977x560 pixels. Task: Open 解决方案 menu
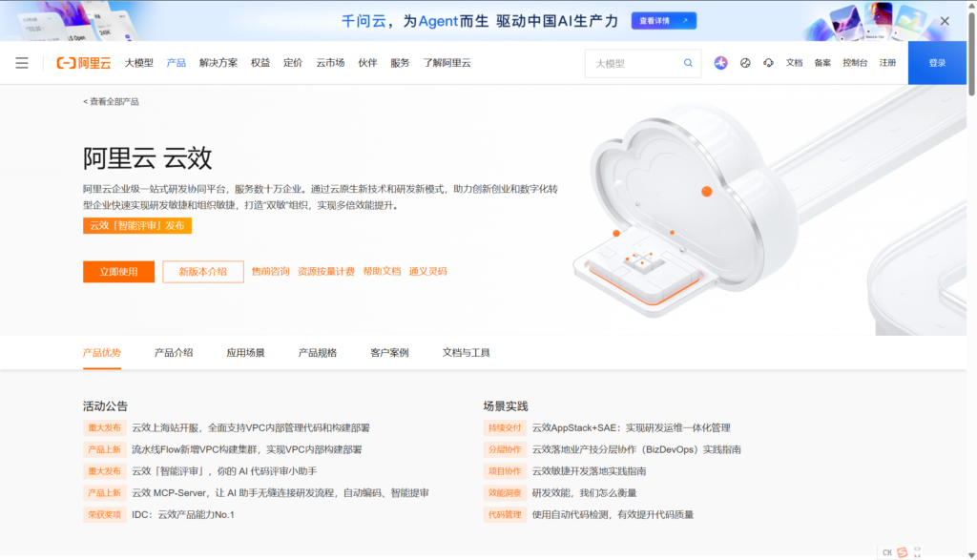tap(218, 63)
